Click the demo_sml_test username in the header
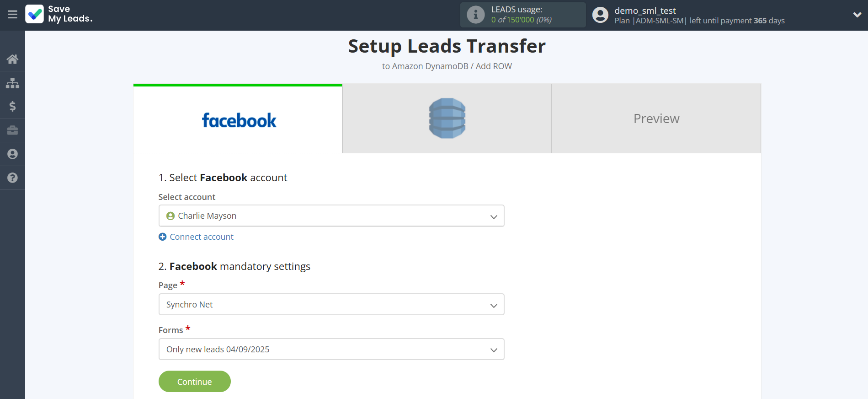Image resolution: width=868 pixels, height=399 pixels. point(644,11)
